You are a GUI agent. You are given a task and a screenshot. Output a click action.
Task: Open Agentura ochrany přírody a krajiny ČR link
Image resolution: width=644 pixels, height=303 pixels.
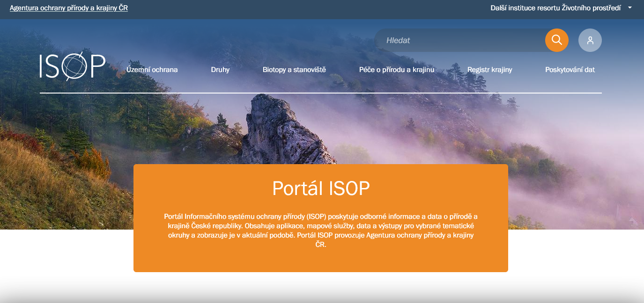click(69, 8)
